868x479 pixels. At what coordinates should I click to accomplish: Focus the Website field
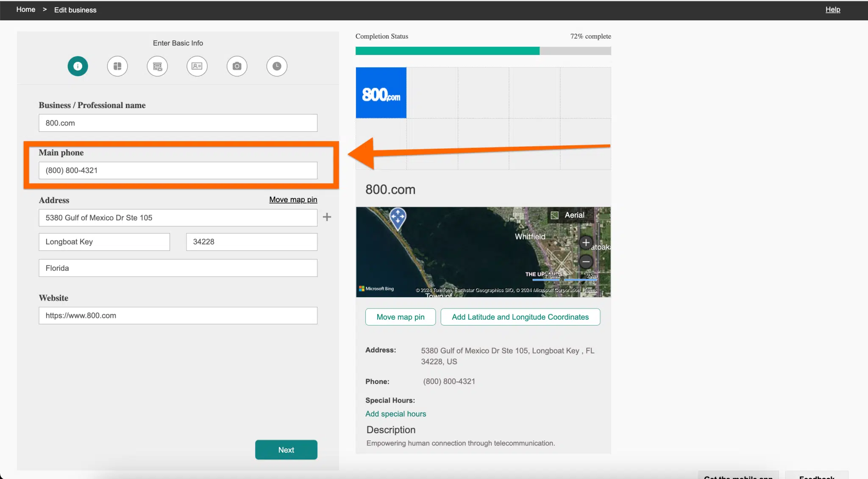click(x=178, y=315)
